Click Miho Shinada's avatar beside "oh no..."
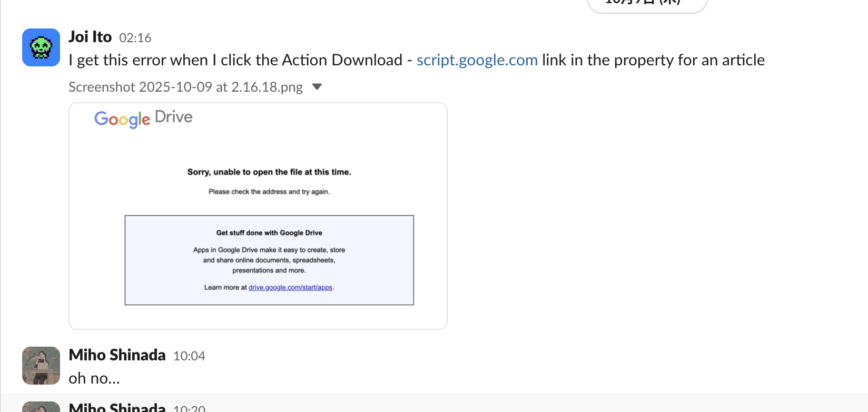Image resolution: width=868 pixels, height=412 pixels. point(41,365)
